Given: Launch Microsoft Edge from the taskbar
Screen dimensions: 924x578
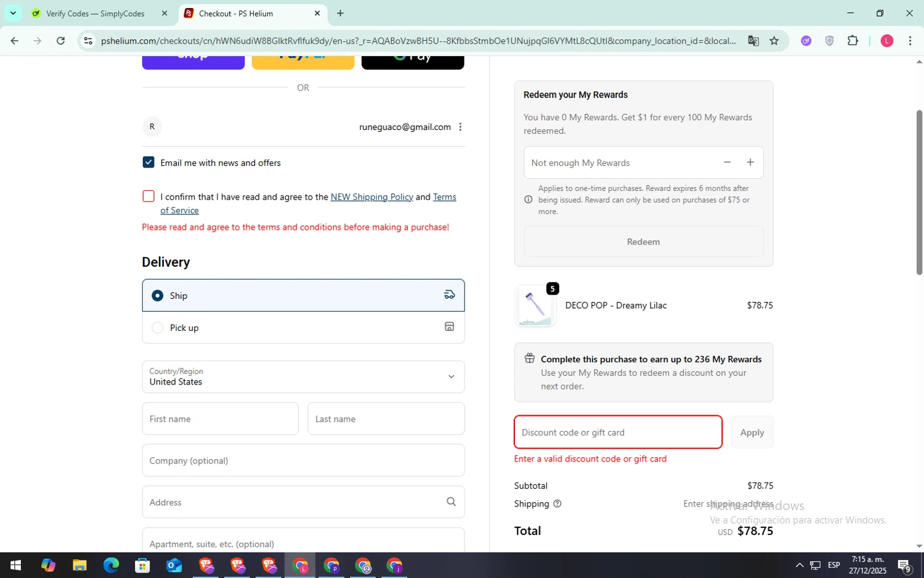Looking at the screenshot, I should [x=111, y=565].
